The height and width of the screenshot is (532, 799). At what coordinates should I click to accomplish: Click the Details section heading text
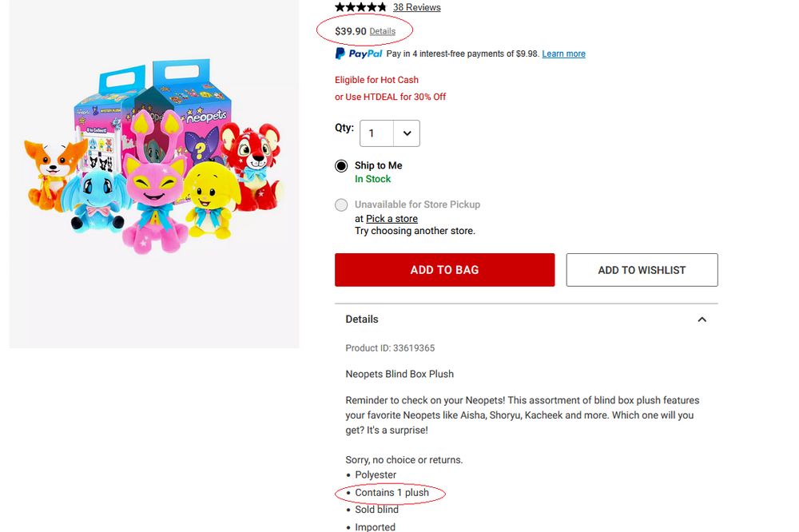tap(362, 319)
